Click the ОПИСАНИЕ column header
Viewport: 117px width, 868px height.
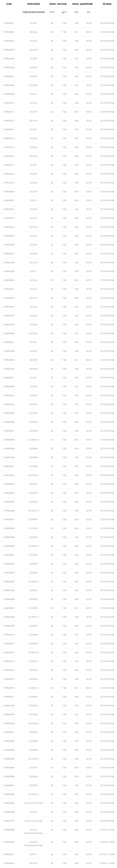(33, 4)
